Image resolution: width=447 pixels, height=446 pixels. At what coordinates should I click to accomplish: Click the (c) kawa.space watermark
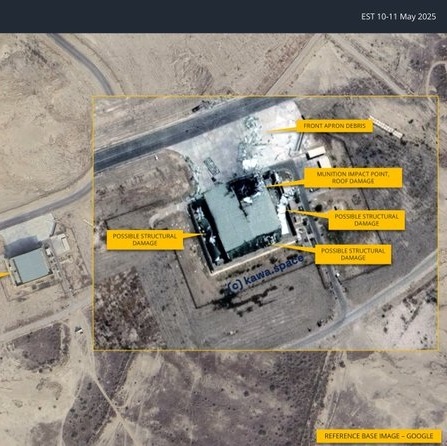click(266, 273)
